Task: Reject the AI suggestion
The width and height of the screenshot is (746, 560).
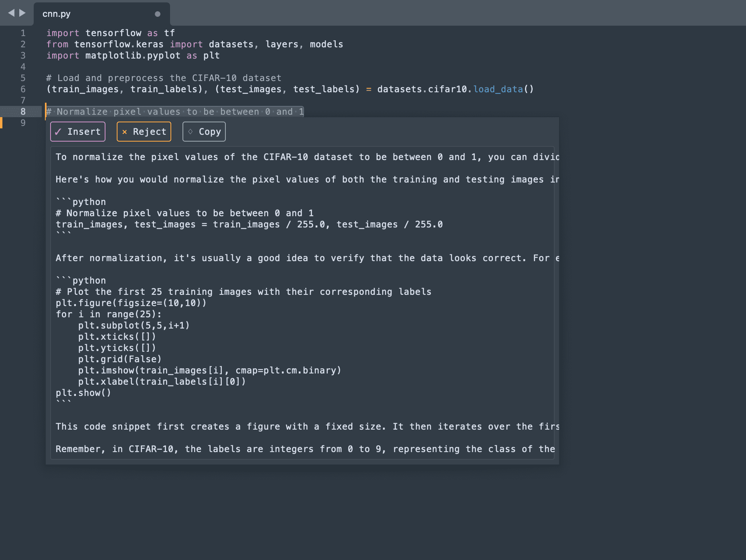Action: 144,132
